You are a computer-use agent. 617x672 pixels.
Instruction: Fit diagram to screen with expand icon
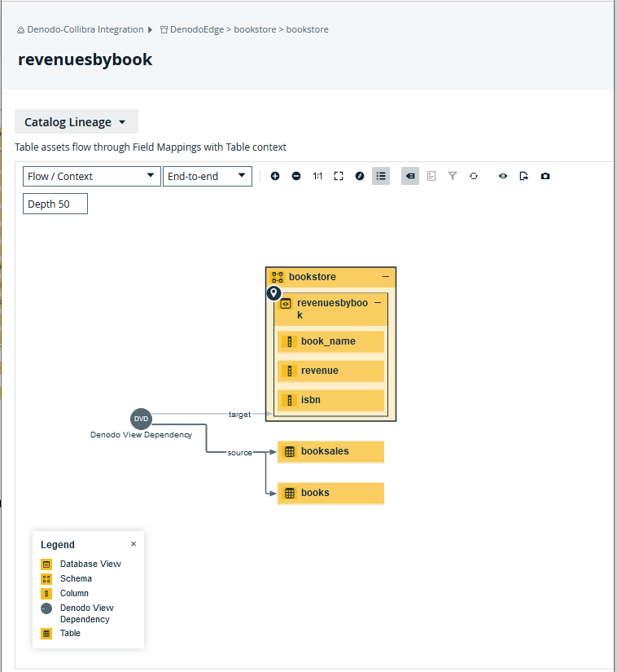click(339, 176)
